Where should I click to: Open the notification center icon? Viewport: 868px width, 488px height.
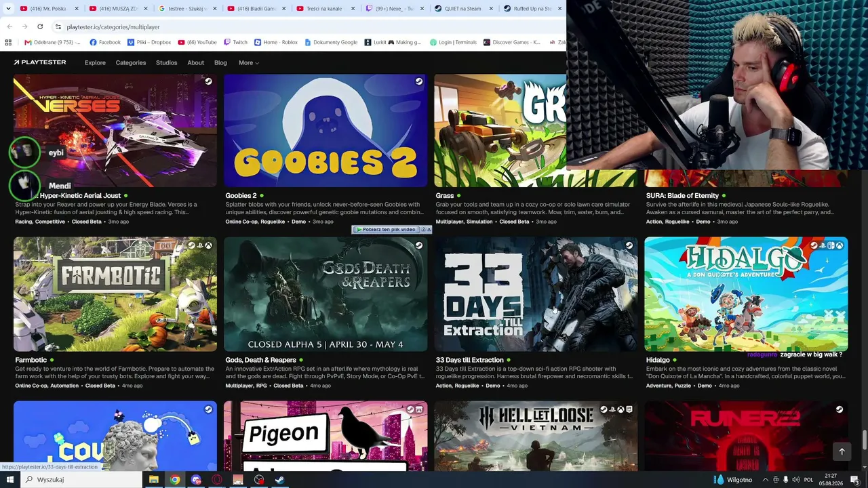click(x=854, y=480)
